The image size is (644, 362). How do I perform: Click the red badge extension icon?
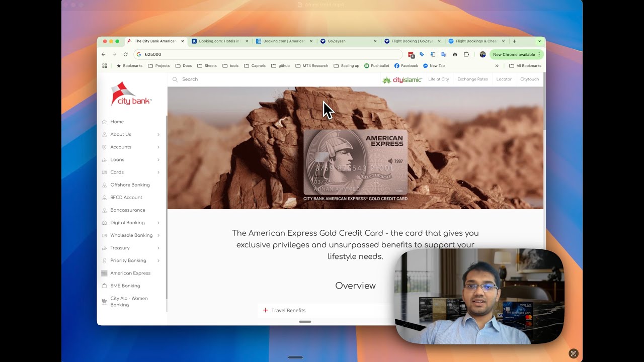411,54
